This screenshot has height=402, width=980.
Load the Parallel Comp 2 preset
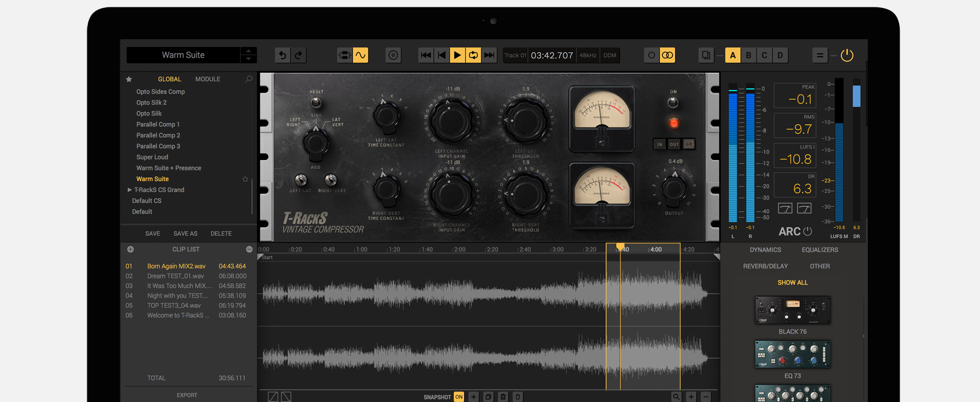(158, 135)
